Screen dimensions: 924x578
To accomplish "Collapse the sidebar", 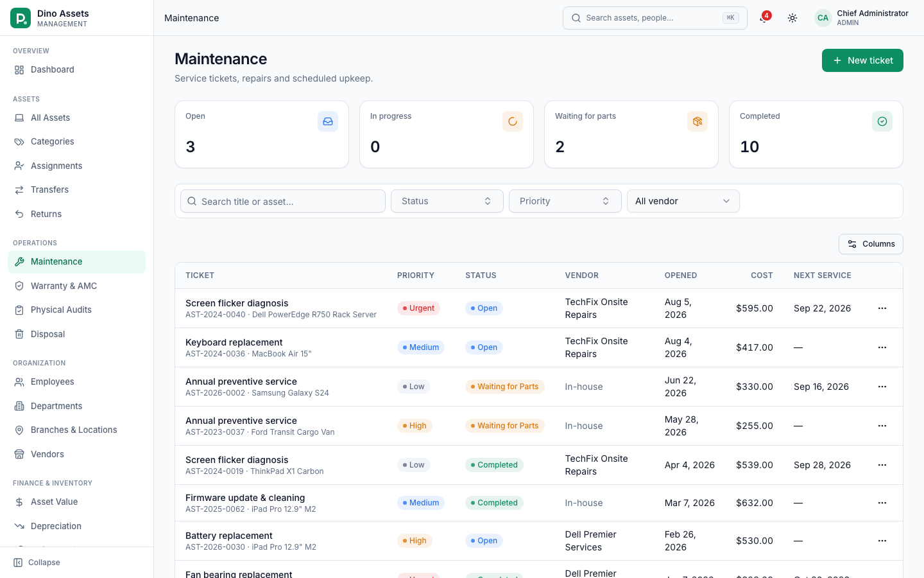I will coord(37,563).
